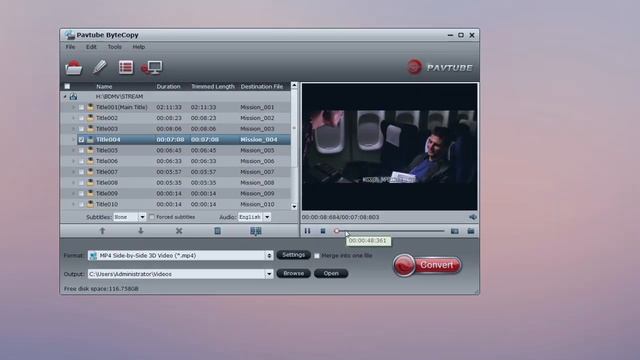
Task: Pause the video preview
Action: click(x=307, y=231)
